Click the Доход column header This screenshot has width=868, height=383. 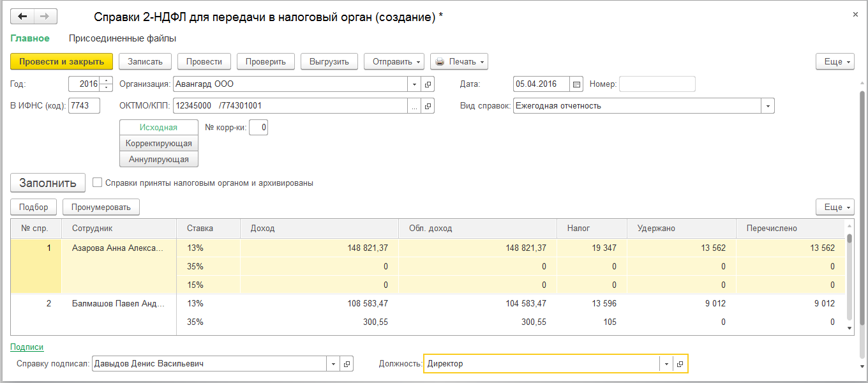pyautogui.click(x=320, y=229)
